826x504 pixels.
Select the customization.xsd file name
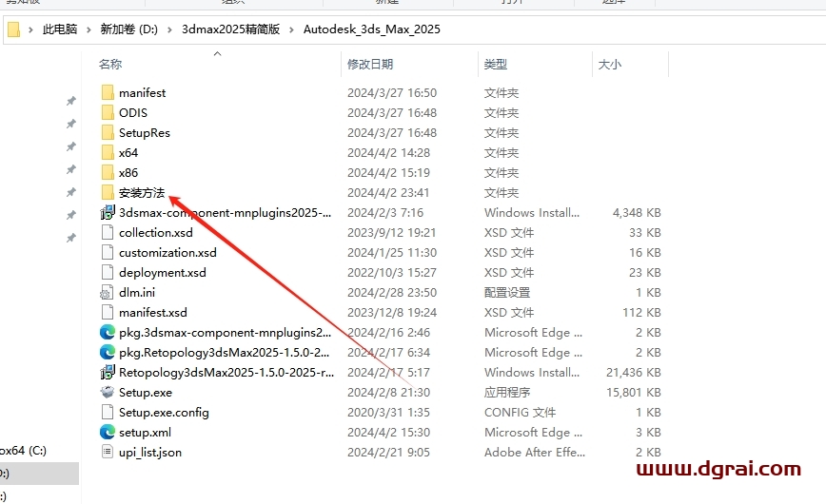(x=167, y=253)
